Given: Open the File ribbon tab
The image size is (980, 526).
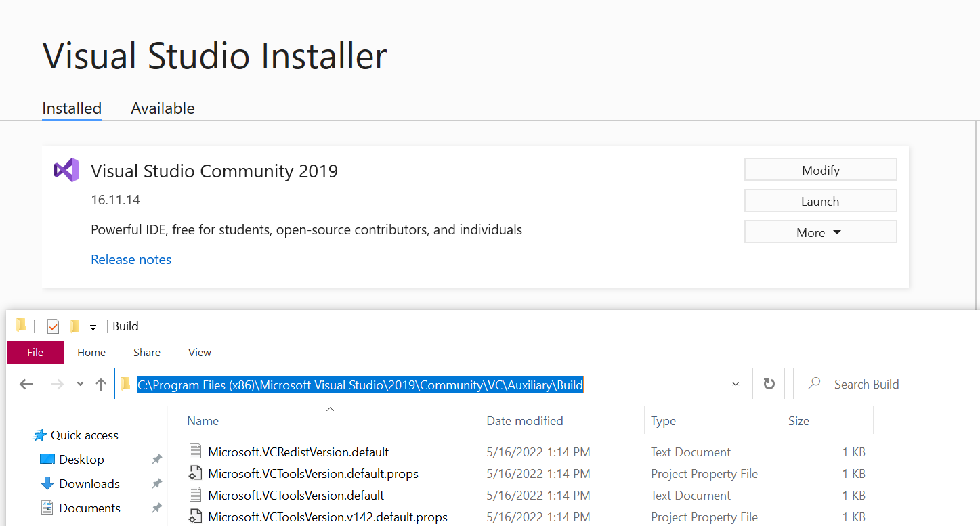Looking at the screenshot, I should (35, 352).
